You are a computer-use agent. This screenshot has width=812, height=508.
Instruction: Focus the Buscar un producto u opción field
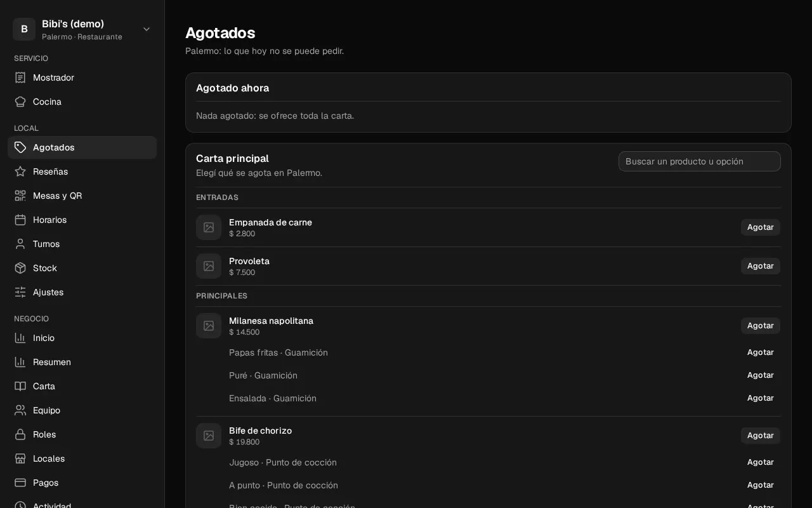(700, 161)
